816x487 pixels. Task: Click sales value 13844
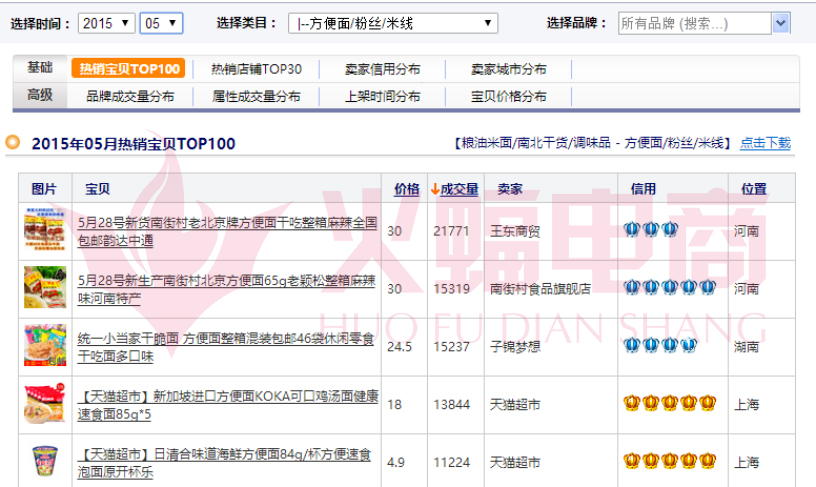pyautogui.click(x=451, y=404)
